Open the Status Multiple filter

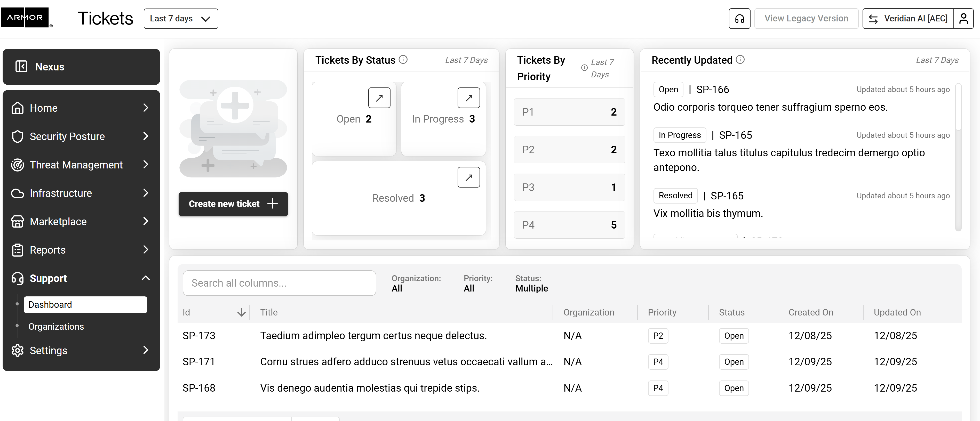click(x=531, y=284)
